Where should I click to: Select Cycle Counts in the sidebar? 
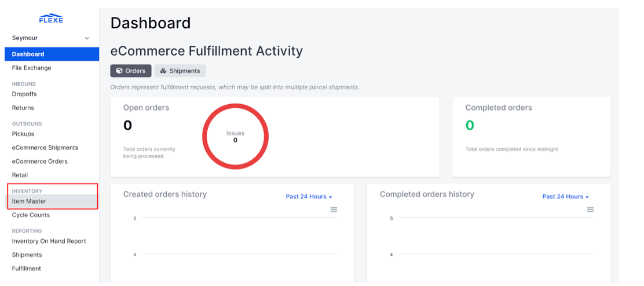(x=31, y=215)
